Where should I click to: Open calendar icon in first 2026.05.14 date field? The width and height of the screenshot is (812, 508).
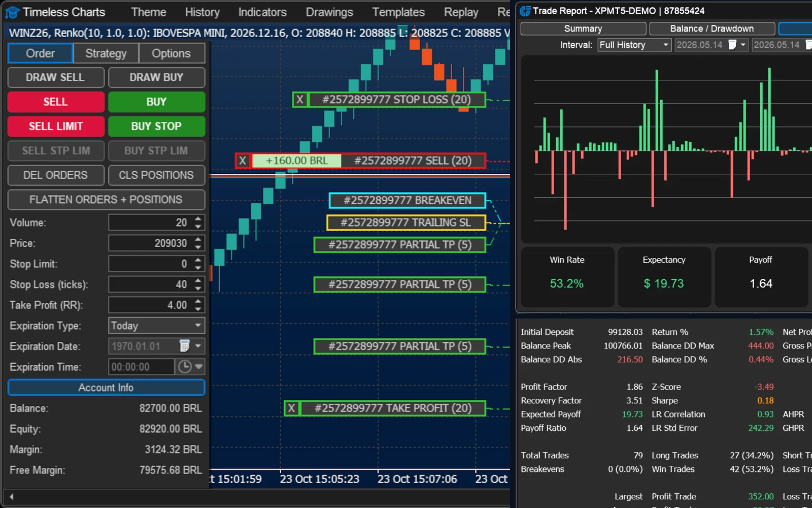732,45
